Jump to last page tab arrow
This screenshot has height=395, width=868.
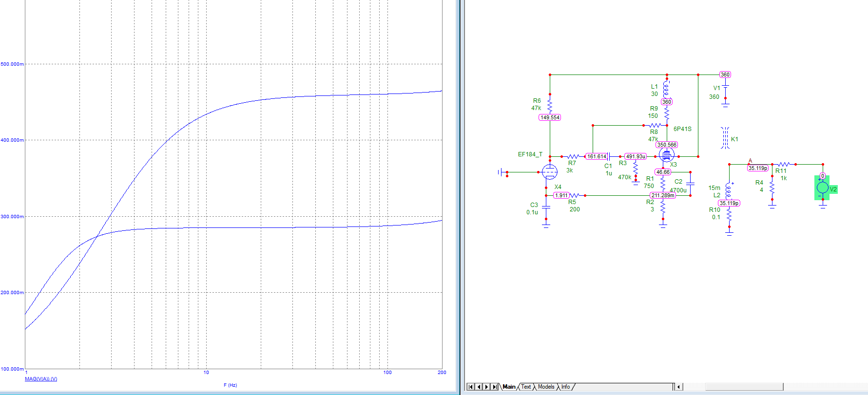(495, 387)
